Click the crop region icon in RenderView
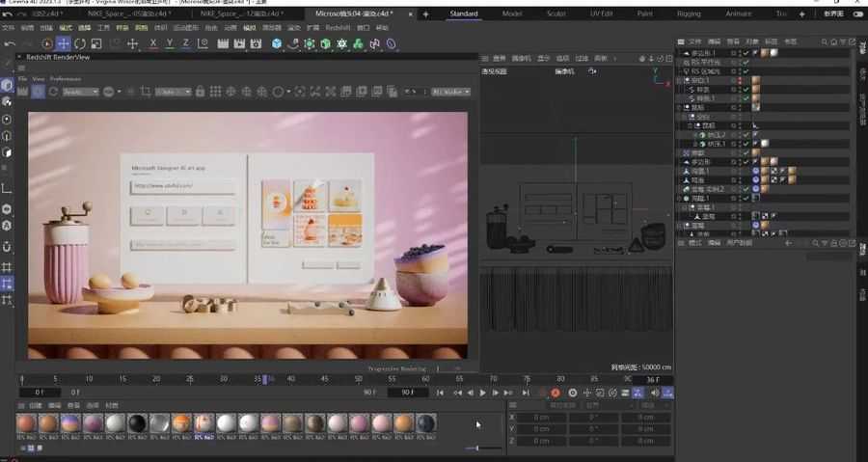Screen dimensions: 868x462 click(146, 92)
